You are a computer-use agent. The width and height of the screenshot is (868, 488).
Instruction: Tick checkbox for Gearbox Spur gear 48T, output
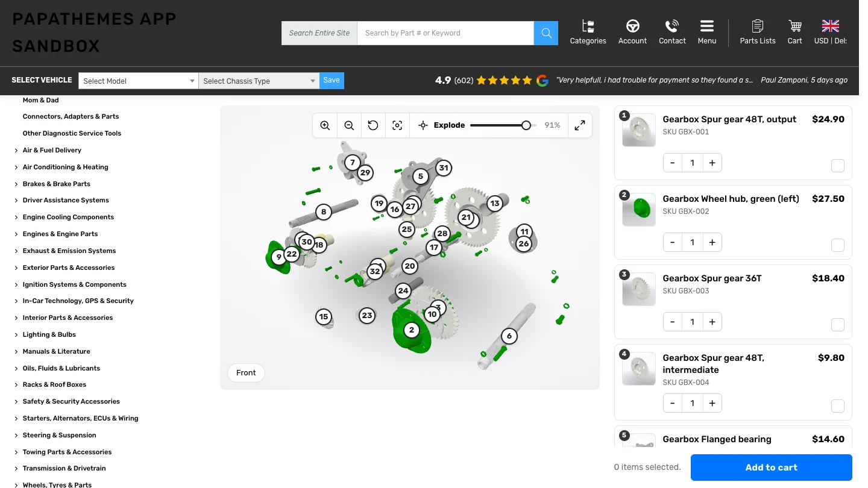point(838,166)
